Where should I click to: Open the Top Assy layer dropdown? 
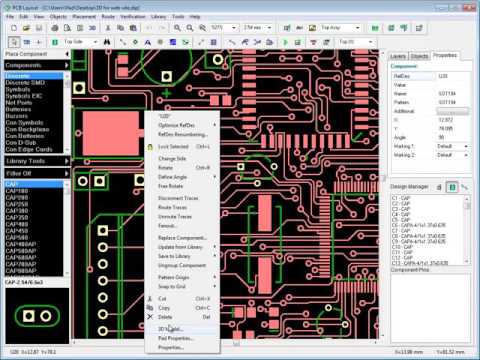[x=358, y=28]
